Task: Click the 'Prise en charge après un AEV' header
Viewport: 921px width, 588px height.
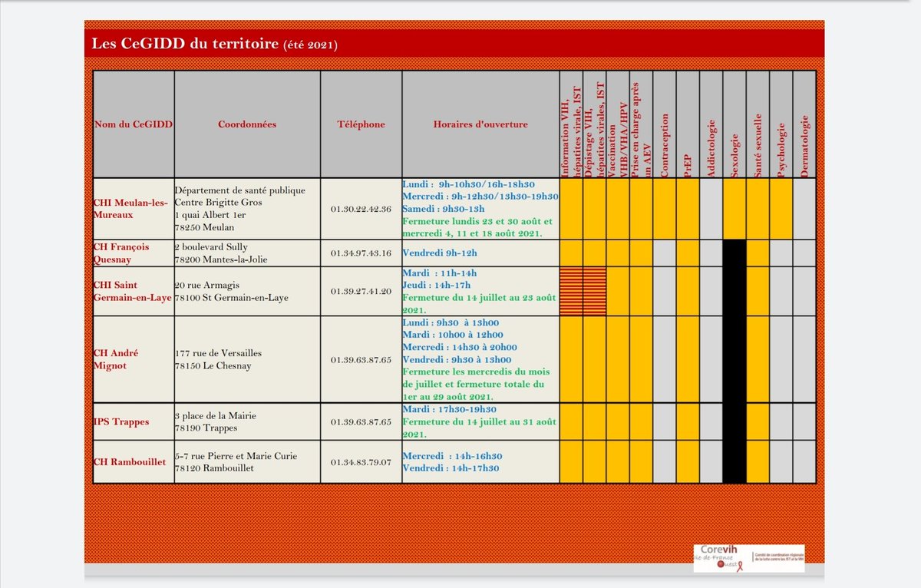Action: (641, 124)
